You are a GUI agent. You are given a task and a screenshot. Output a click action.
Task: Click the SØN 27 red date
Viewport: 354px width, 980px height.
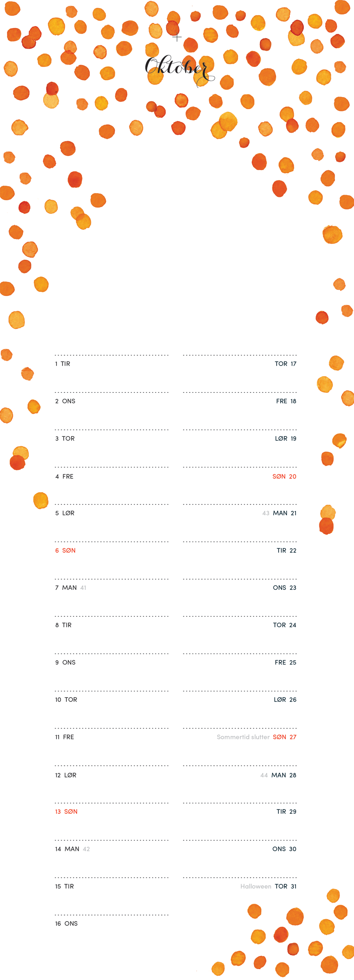tap(284, 737)
